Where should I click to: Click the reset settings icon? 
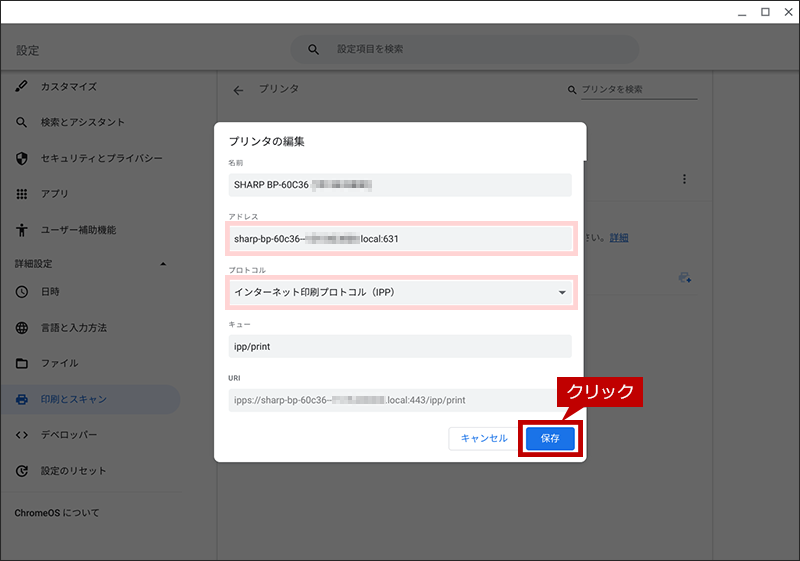[21, 471]
